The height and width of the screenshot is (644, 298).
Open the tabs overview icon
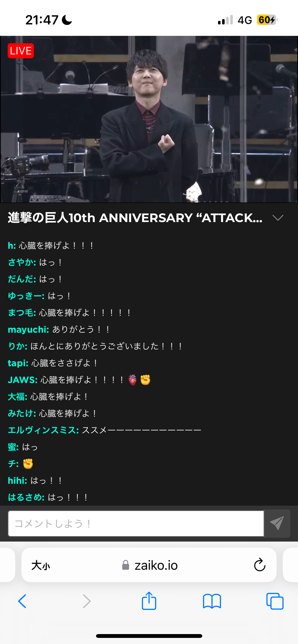coord(275,601)
